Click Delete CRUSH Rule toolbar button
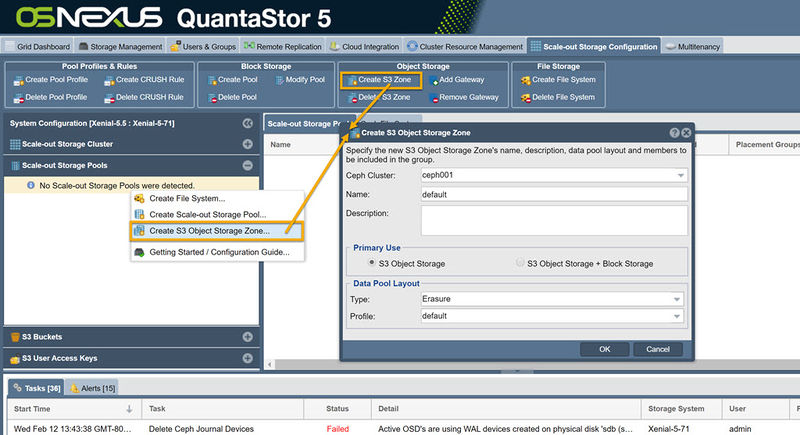 pos(144,97)
